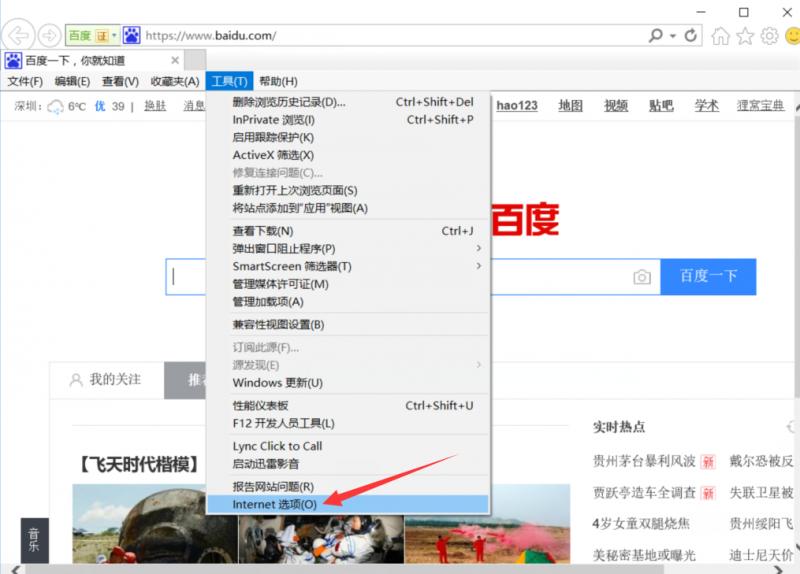
Task: Click the 百度 site identity badge dropdown
Action: (93, 35)
